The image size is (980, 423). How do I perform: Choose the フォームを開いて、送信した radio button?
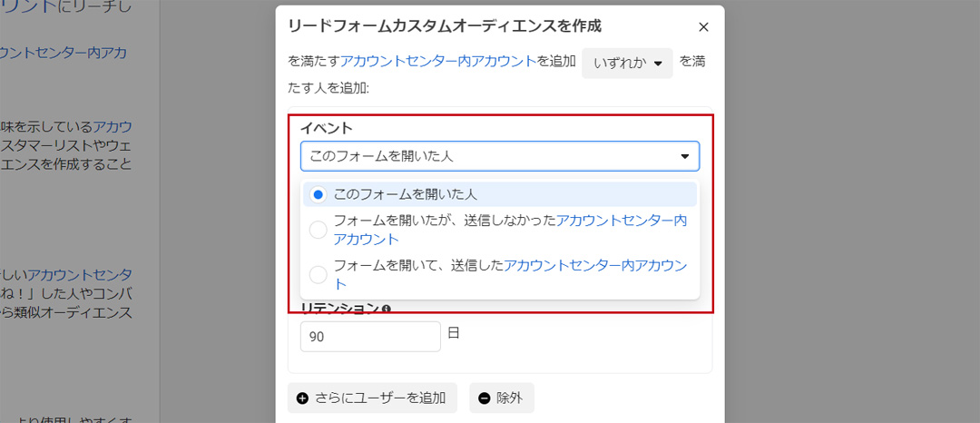tap(318, 274)
